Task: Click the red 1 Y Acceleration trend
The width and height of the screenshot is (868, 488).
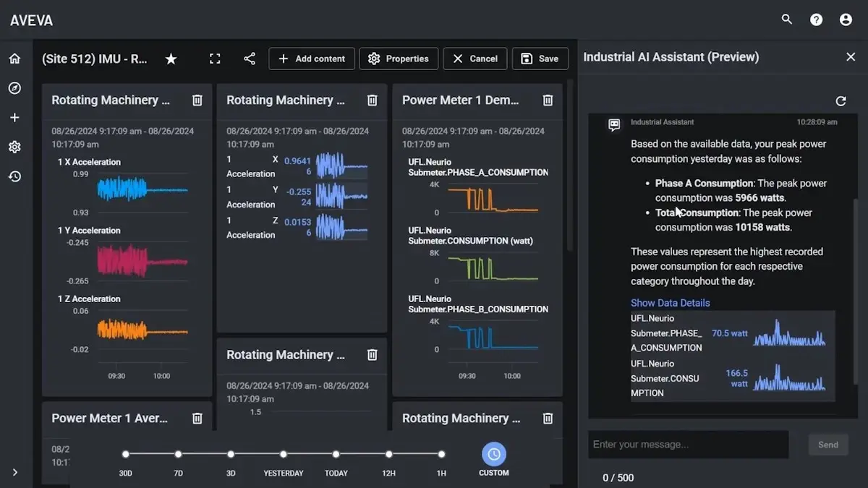Action: pos(142,262)
